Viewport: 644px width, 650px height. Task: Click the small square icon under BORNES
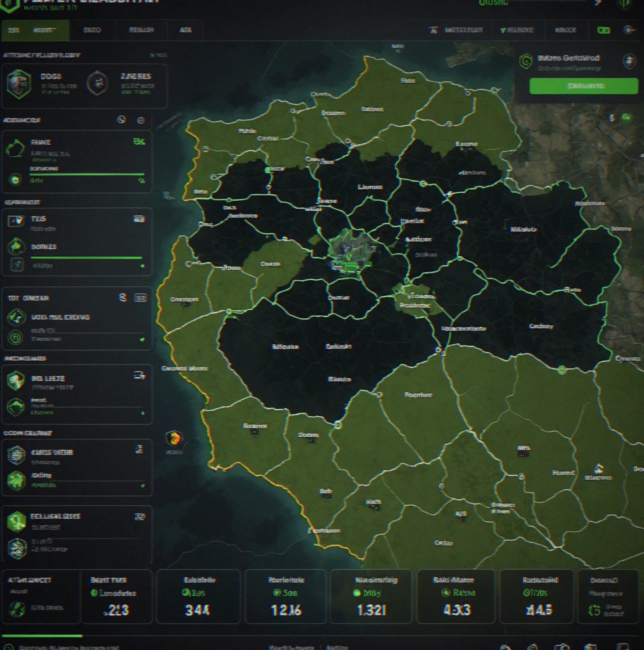pyautogui.click(x=17, y=264)
